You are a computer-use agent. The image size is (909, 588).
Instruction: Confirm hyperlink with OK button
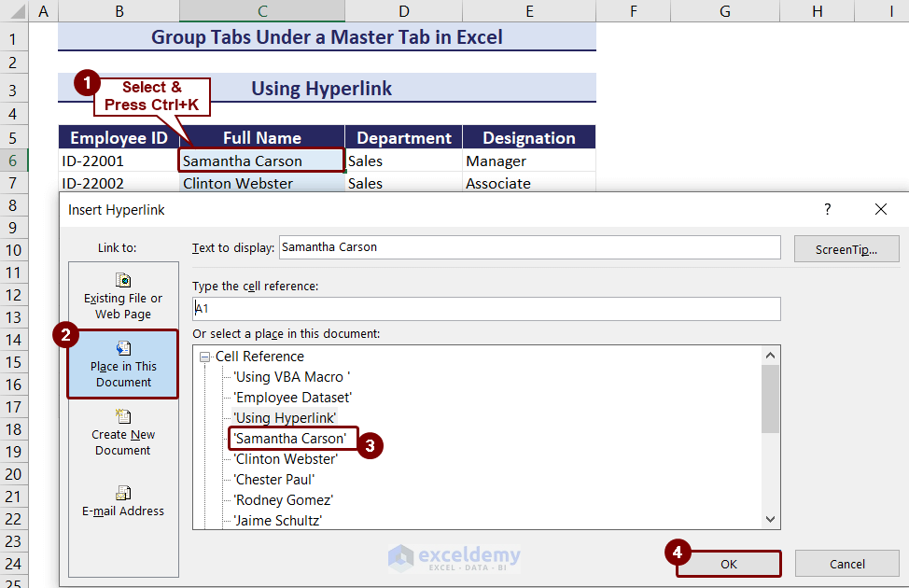(729, 564)
